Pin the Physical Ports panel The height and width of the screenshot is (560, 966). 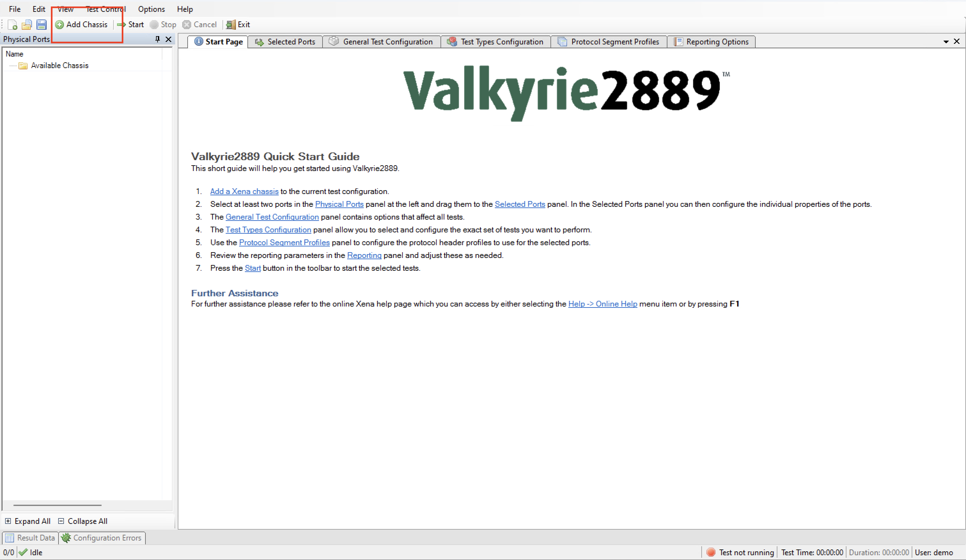[x=157, y=39]
